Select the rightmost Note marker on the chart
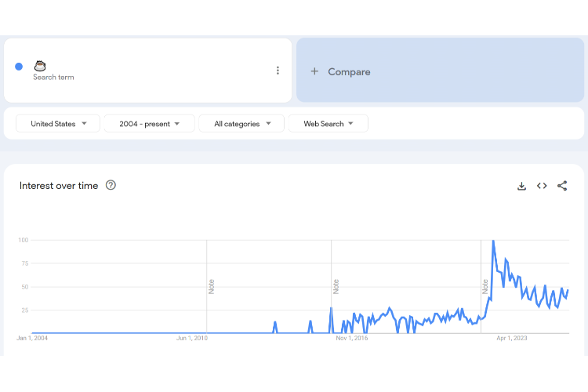Image resolution: width=588 pixels, height=392 pixels. pyautogui.click(x=485, y=286)
